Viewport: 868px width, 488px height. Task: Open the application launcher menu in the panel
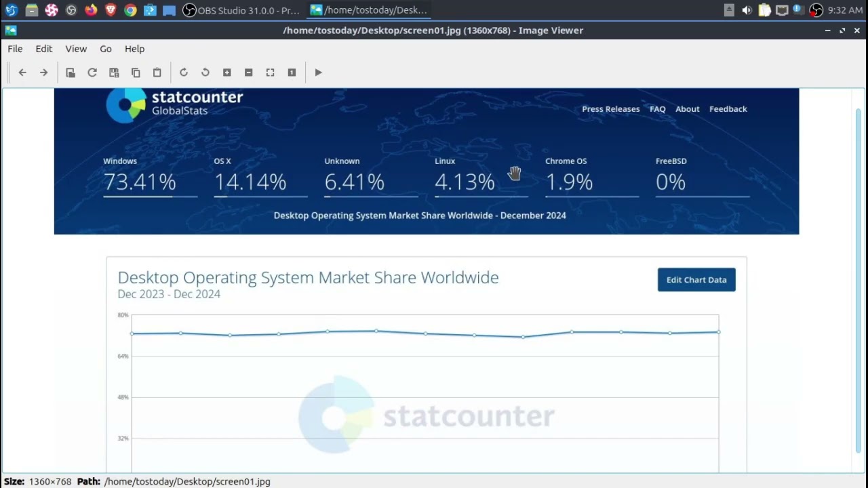tap(12, 10)
